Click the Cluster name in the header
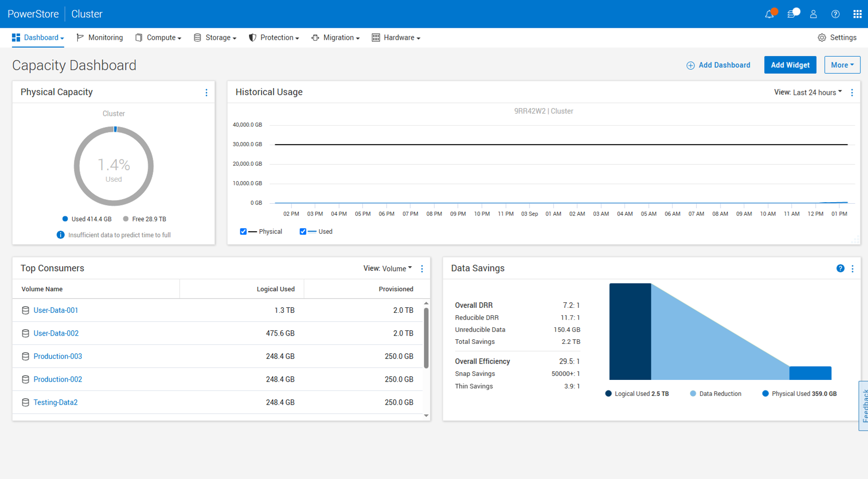 click(x=87, y=14)
